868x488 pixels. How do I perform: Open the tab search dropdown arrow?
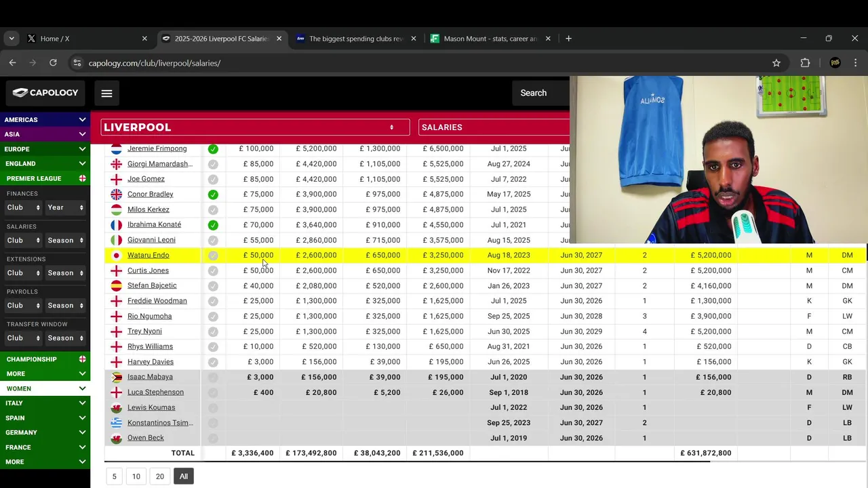[12, 39]
